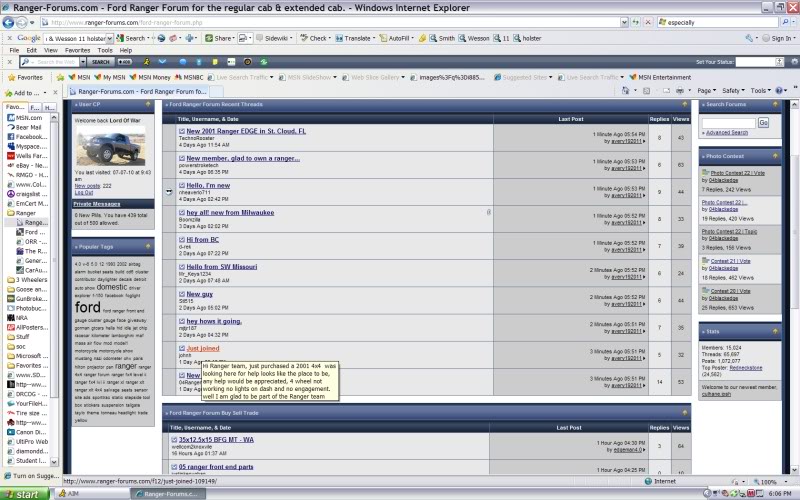This screenshot has width=800, height=500.
Task: Click thread icon beside 'New member, glad to own'
Action: (x=182, y=158)
